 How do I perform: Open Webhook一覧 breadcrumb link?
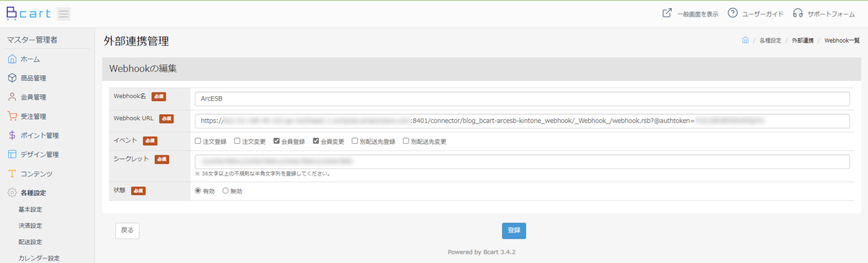pyautogui.click(x=842, y=40)
